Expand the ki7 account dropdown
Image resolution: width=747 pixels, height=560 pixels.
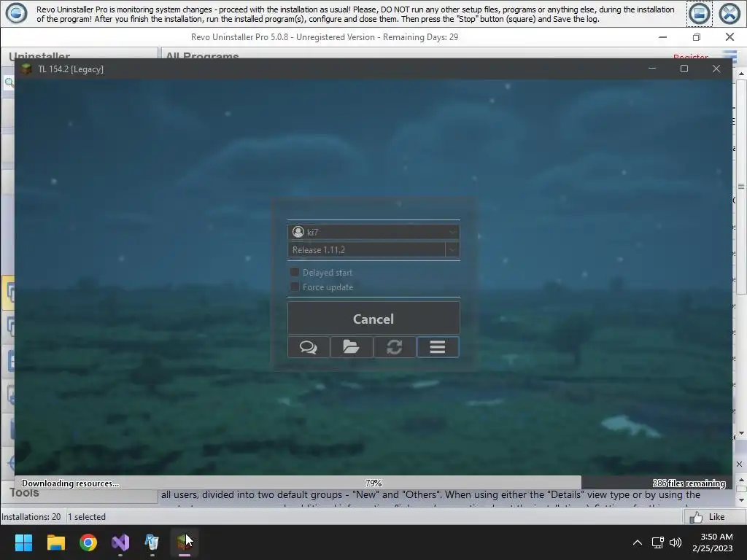[x=452, y=232]
